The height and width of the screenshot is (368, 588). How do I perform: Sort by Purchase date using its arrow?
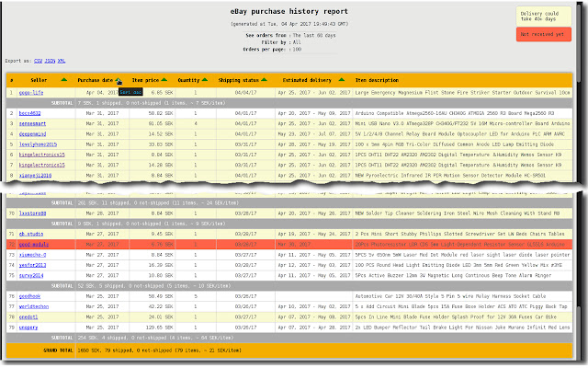point(119,80)
